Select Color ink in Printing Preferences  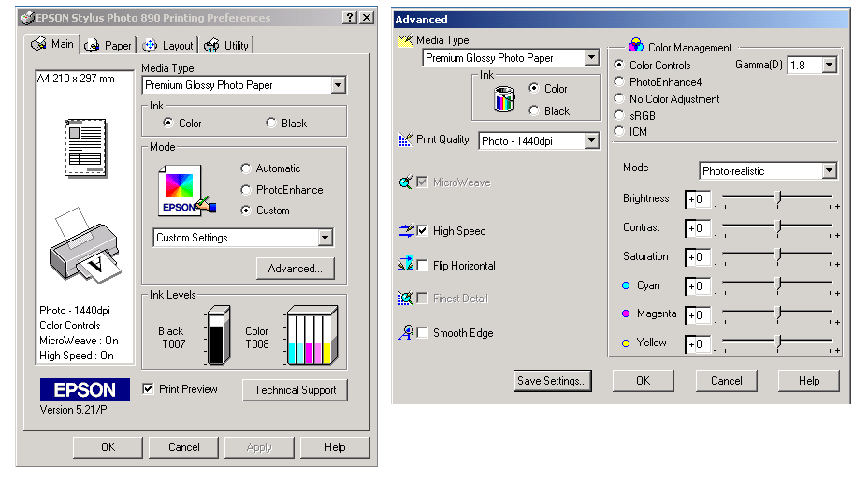click(x=167, y=123)
